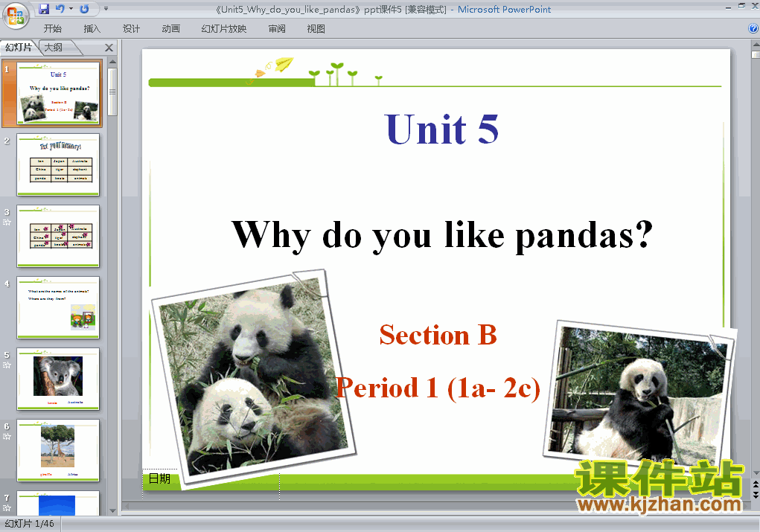760x532 pixels.
Task: Select slide 7 thumbnail
Action: point(58,503)
